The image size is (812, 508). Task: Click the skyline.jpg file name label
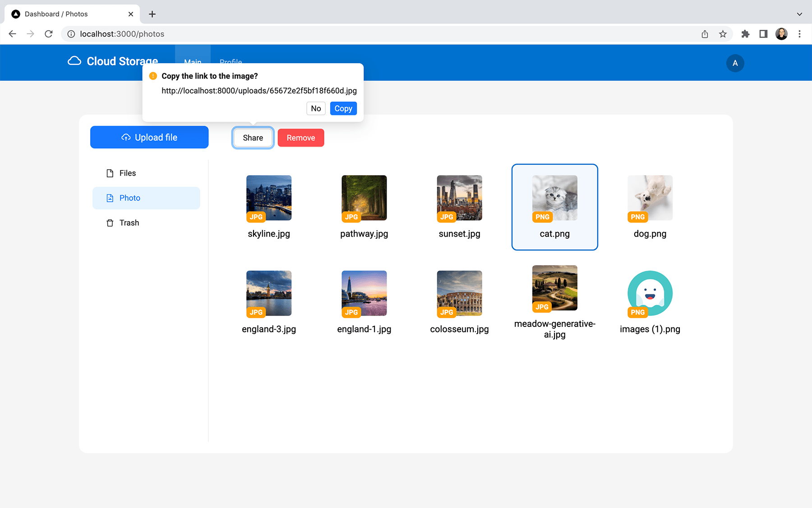tap(269, 234)
